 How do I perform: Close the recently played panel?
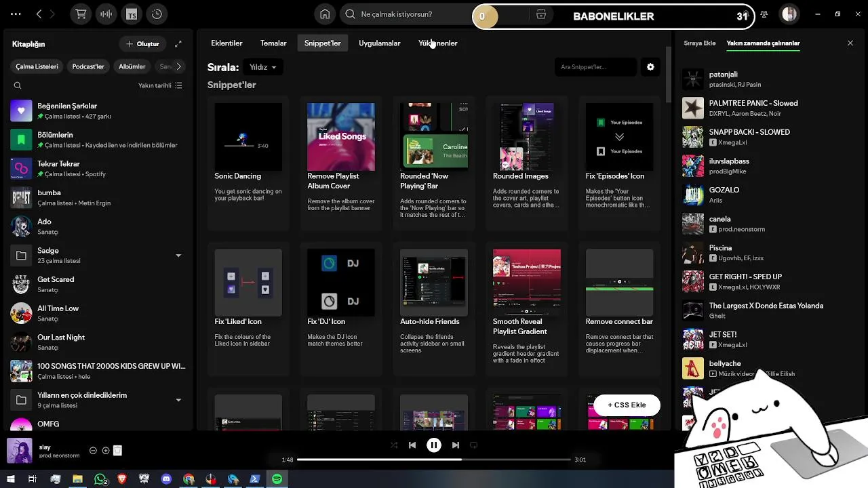[850, 43]
